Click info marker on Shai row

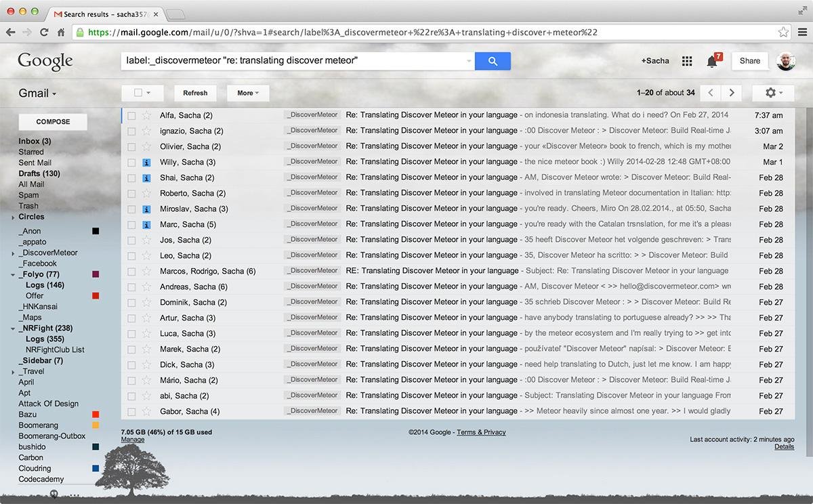point(146,177)
